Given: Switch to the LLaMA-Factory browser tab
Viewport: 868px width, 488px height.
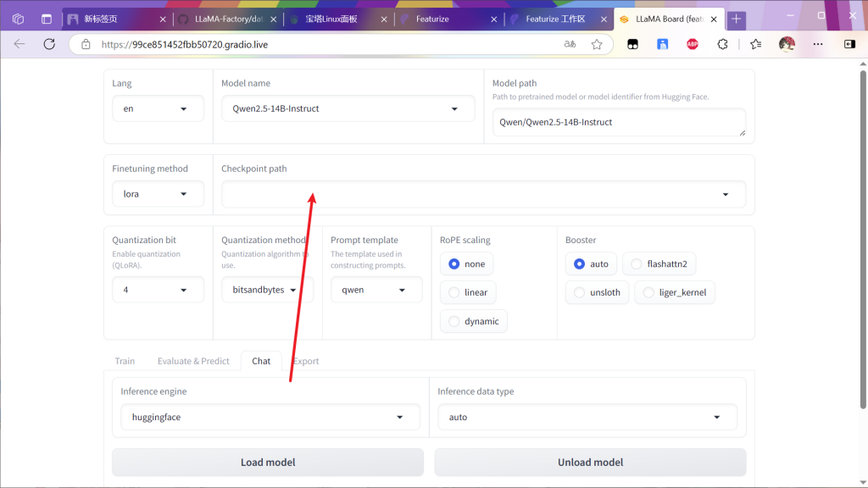Looking at the screenshot, I should coord(227,19).
